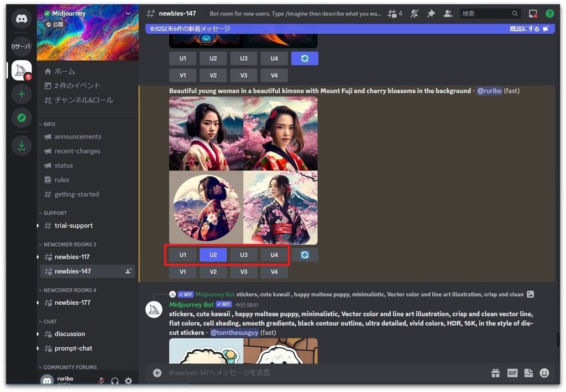Click U4 under the kimono image grid
The height and width of the screenshot is (392, 566).
click(274, 255)
